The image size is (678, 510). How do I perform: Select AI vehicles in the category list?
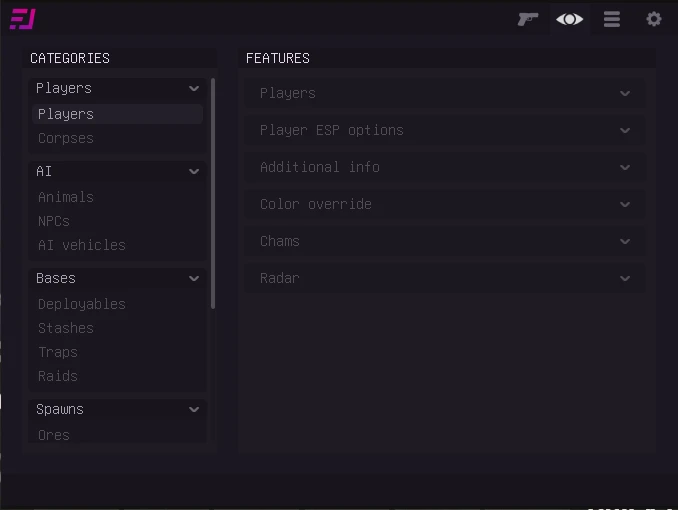tap(82, 245)
